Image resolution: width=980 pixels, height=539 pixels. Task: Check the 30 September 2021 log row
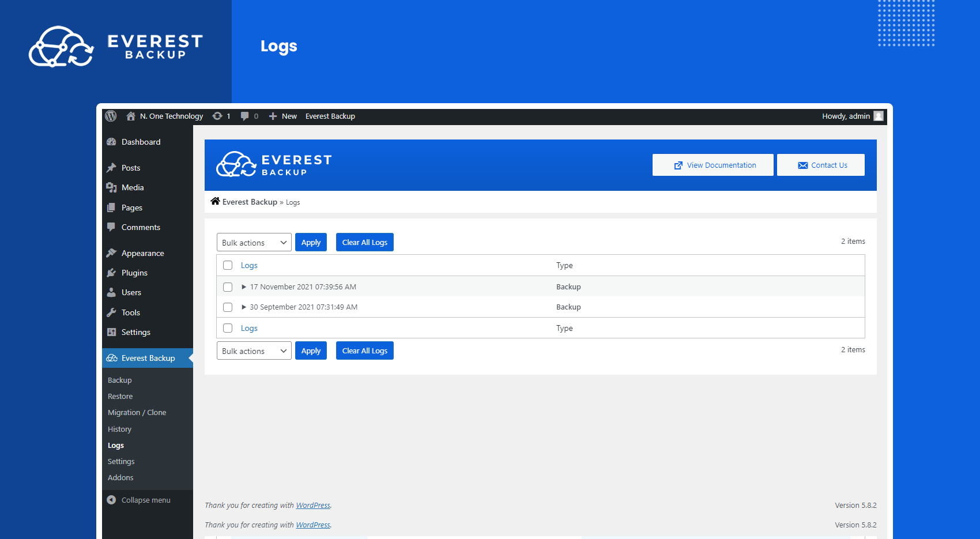click(228, 307)
